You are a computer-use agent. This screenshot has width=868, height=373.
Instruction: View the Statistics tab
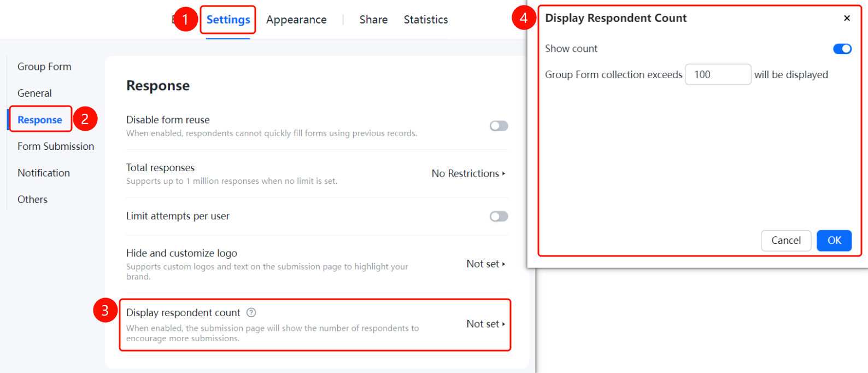point(426,20)
